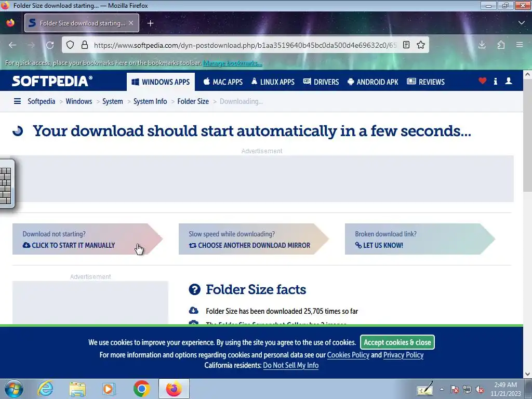
Task: Reload the current page
Action: pyautogui.click(x=50, y=45)
